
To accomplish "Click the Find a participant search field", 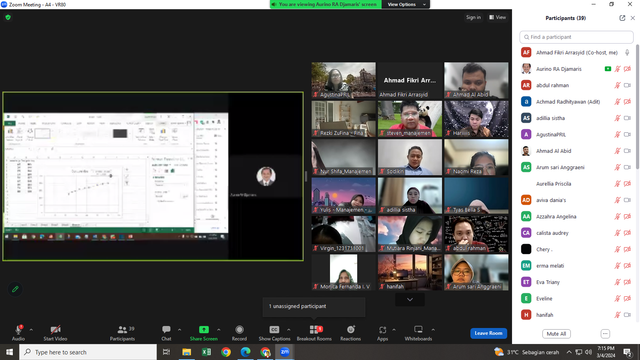I will 576,37.
